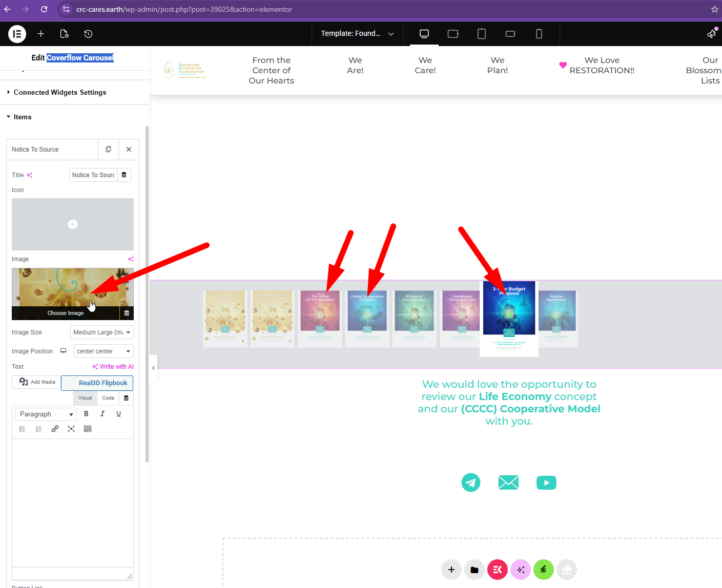Click the Telegram icon on the page
Image resolution: width=722 pixels, height=588 pixels.
(x=471, y=482)
